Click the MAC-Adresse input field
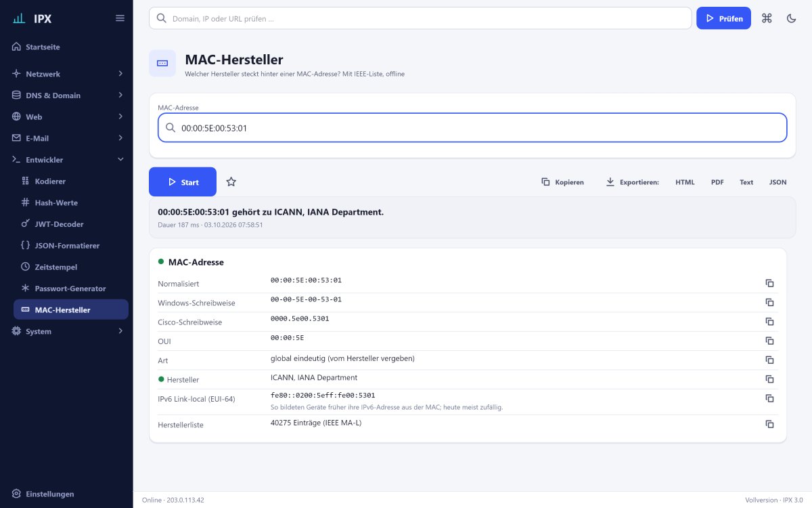The width and height of the screenshot is (812, 508). [472, 127]
